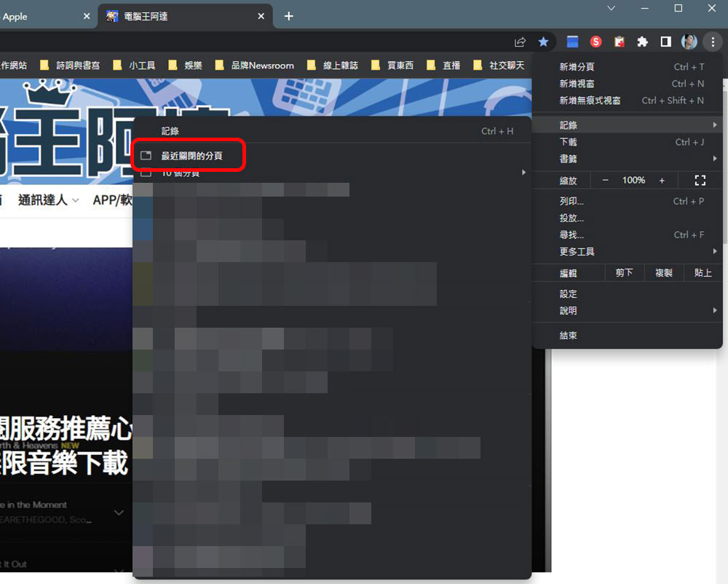Open the 線上雜誌 bookmark folder
Image resolution: width=728 pixels, height=584 pixels.
click(333, 66)
